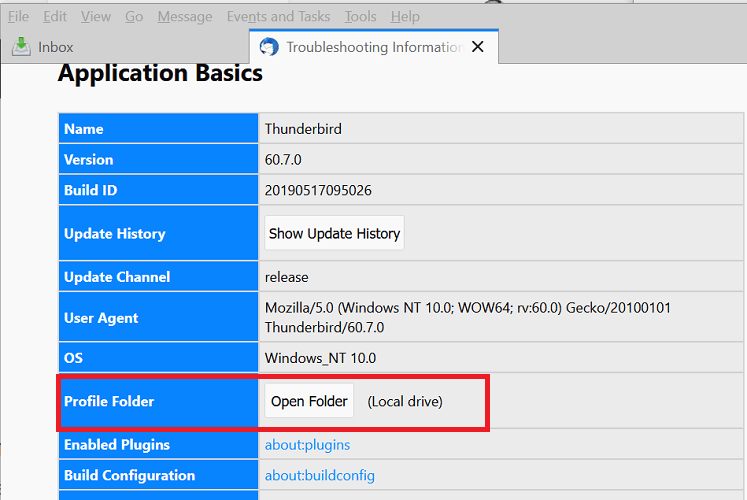
Task: Click the Build ID row header
Action: pos(158,190)
